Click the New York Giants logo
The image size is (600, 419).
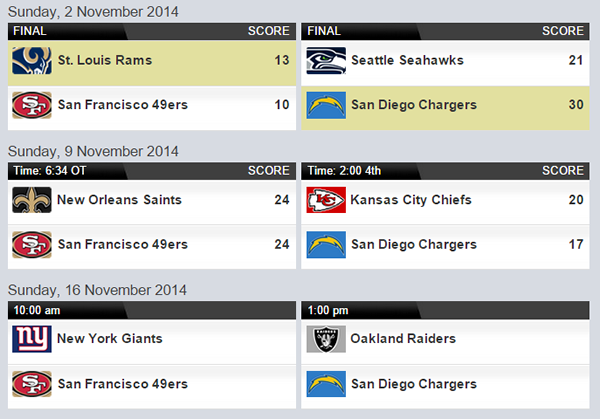[x=31, y=339]
